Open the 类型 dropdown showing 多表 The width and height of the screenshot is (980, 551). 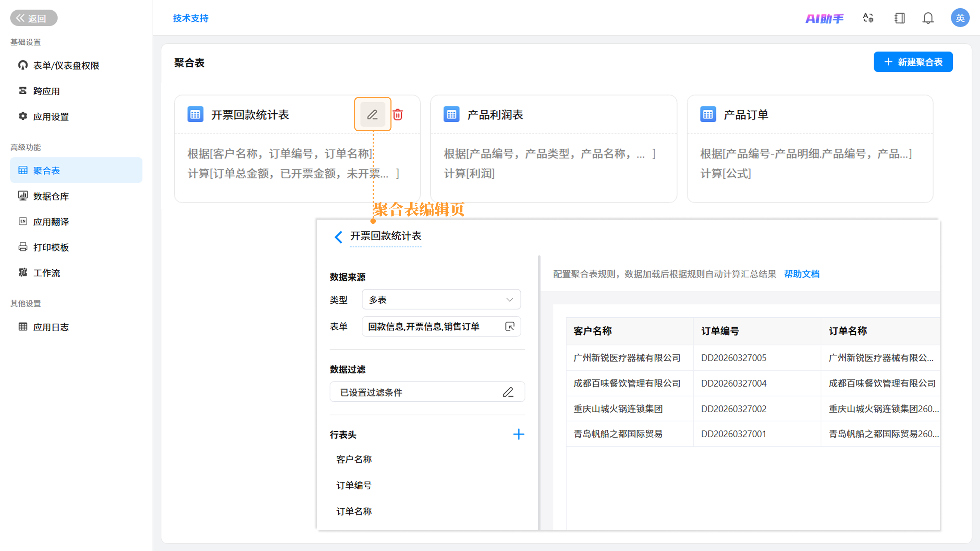click(441, 300)
